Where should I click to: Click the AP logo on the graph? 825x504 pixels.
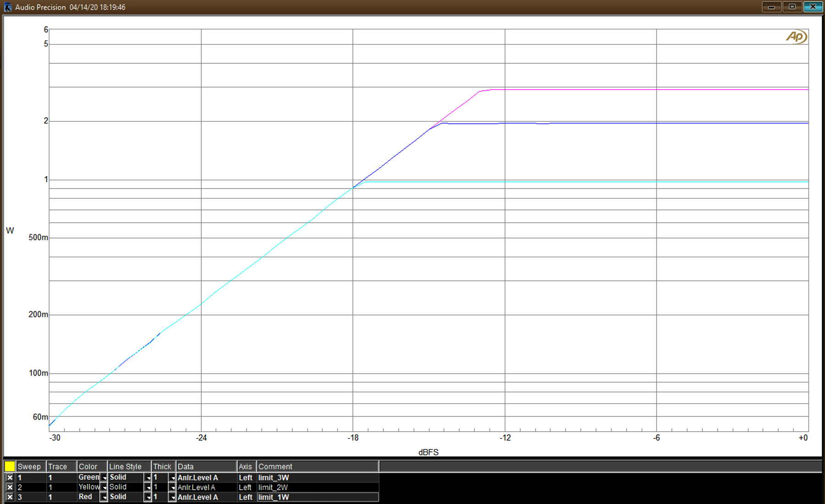pos(796,37)
